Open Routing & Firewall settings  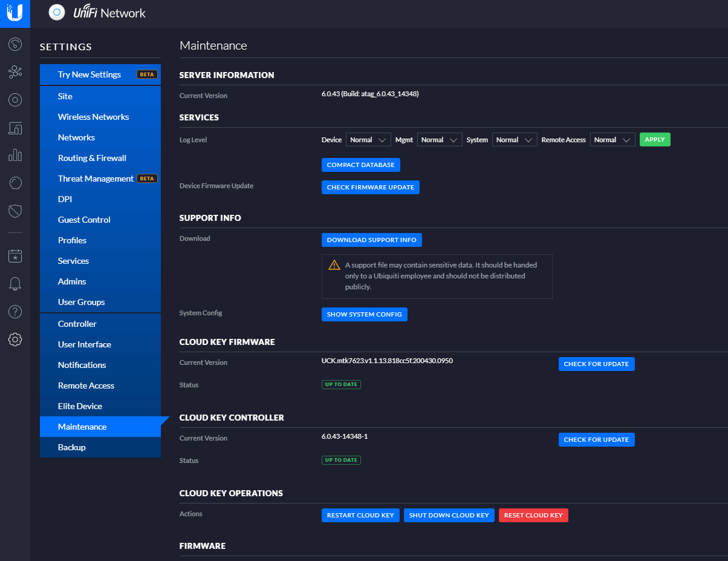pos(100,158)
